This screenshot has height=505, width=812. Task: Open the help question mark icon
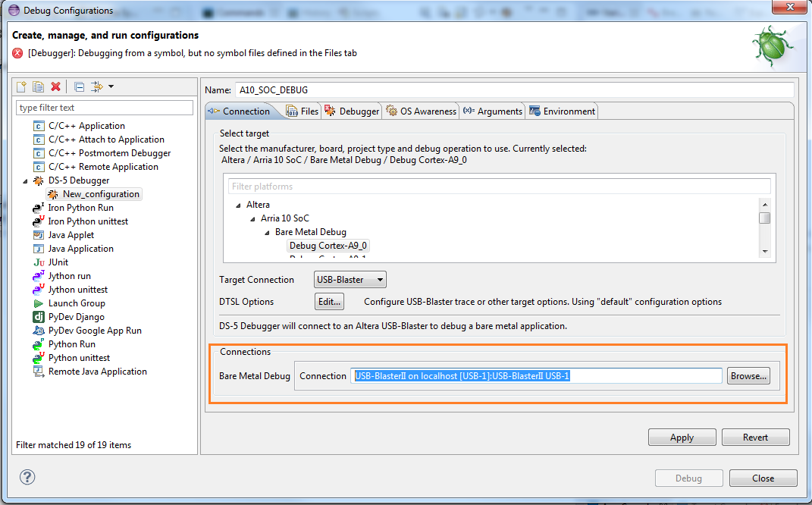click(x=27, y=477)
